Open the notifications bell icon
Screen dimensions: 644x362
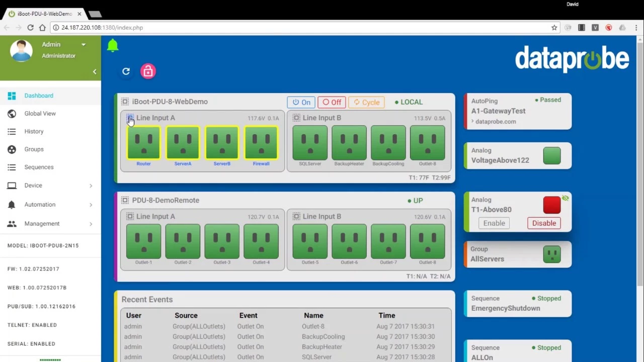pyautogui.click(x=113, y=45)
